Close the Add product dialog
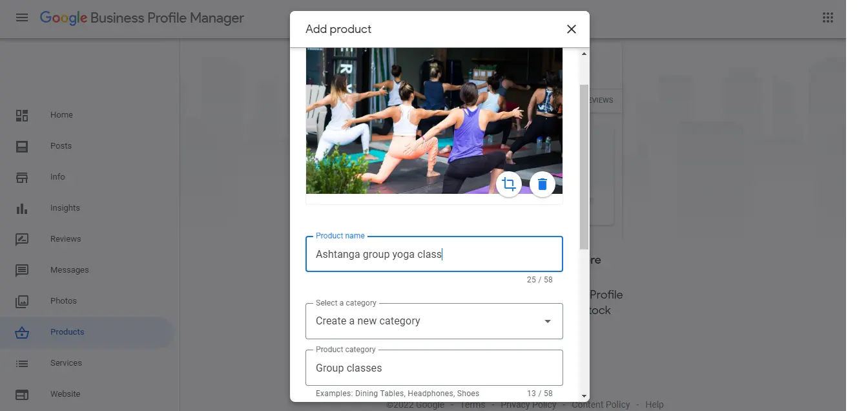The height and width of the screenshot is (411, 868). [571, 29]
